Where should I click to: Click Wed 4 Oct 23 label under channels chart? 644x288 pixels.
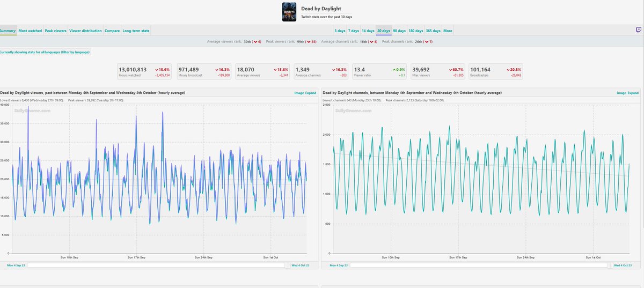[x=624, y=265]
